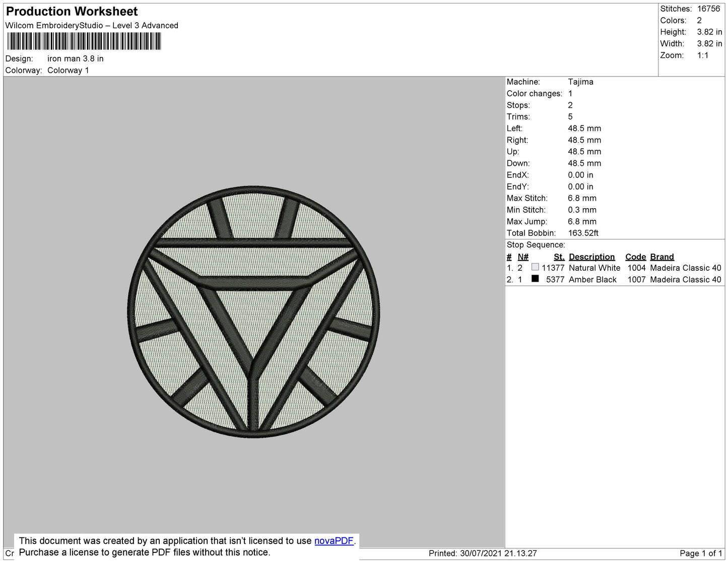Click the Color changes value 1
The width and height of the screenshot is (728, 563).
point(570,94)
